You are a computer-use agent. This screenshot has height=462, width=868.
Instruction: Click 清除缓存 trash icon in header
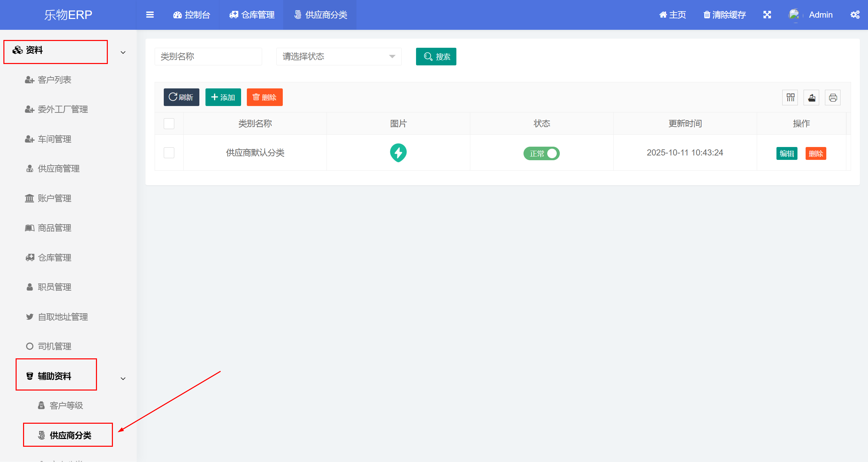707,15
